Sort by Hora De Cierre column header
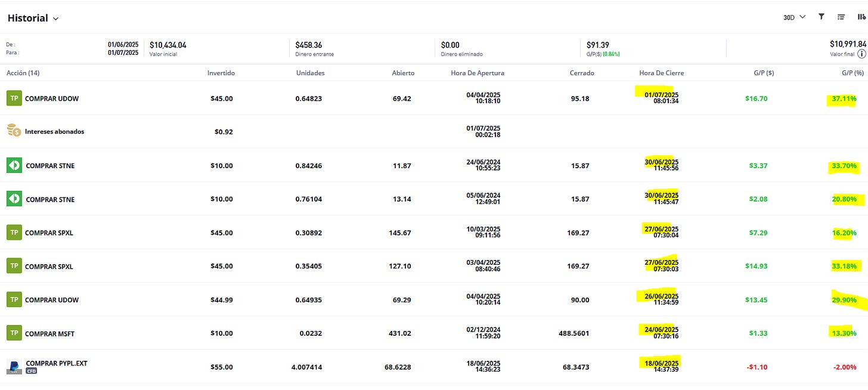The width and height of the screenshot is (868, 390). pyautogui.click(x=662, y=73)
